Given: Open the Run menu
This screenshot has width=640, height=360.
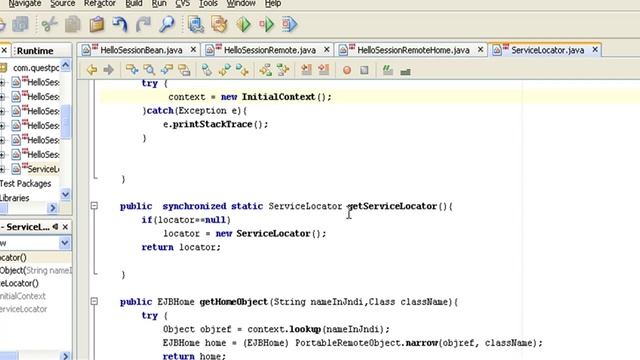Looking at the screenshot, I should (x=159, y=4).
